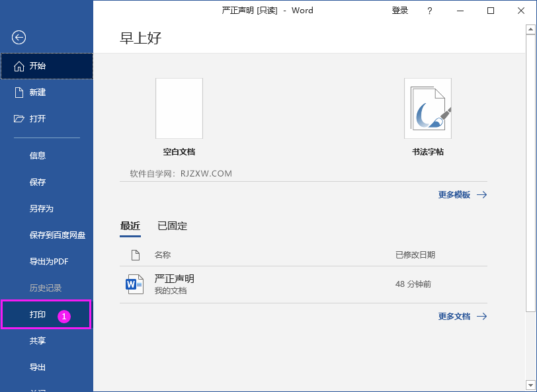Image resolution: width=537 pixels, height=392 pixels.
Task: Open the 信息 info panel
Action: (x=38, y=155)
